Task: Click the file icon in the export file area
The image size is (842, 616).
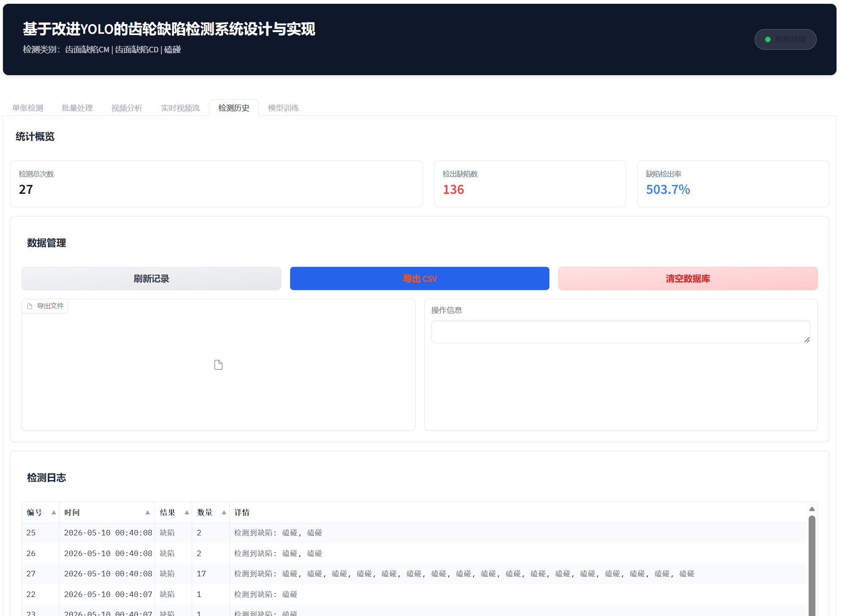Action: (x=218, y=365)
